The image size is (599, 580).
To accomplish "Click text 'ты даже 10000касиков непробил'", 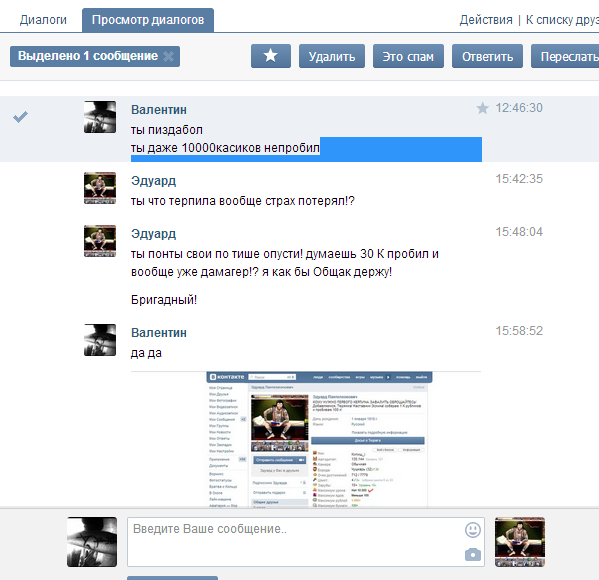I will 225,147.
